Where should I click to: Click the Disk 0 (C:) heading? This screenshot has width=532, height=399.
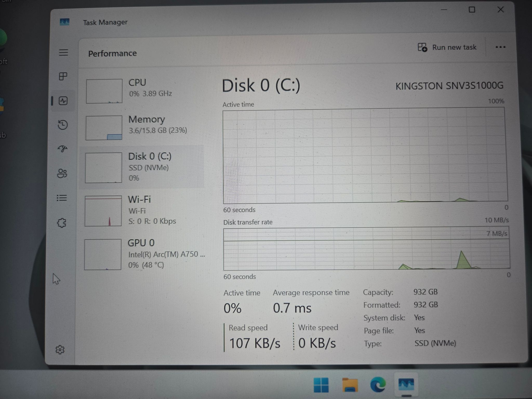[261, 85]
